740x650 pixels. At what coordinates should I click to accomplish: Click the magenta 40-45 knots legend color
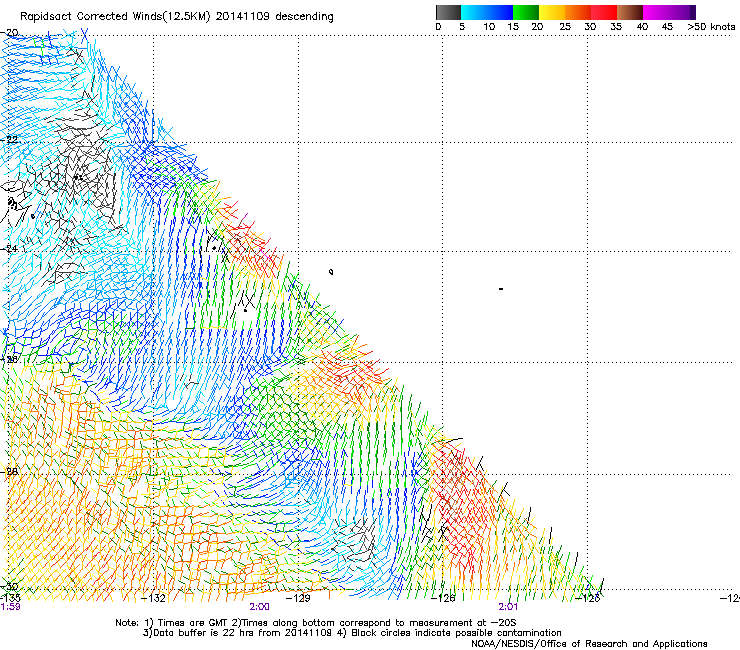(x=656, y=12)
